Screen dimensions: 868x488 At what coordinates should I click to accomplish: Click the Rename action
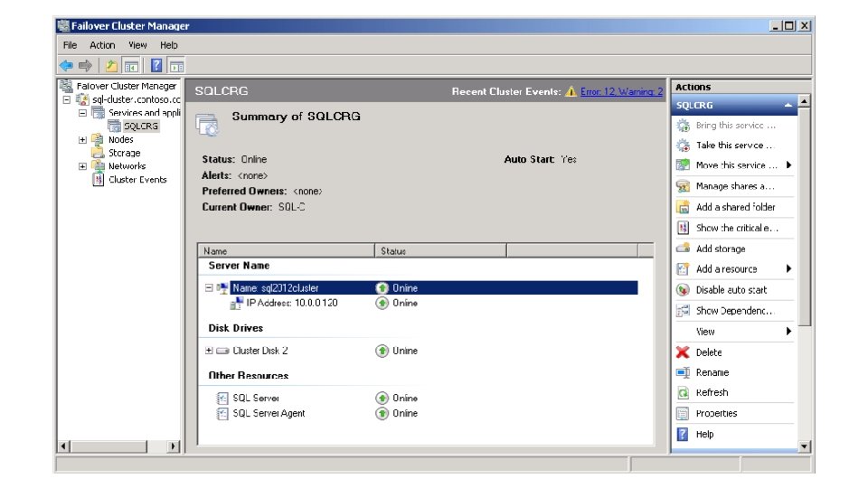pyautogui.click(x=712, y=373)
